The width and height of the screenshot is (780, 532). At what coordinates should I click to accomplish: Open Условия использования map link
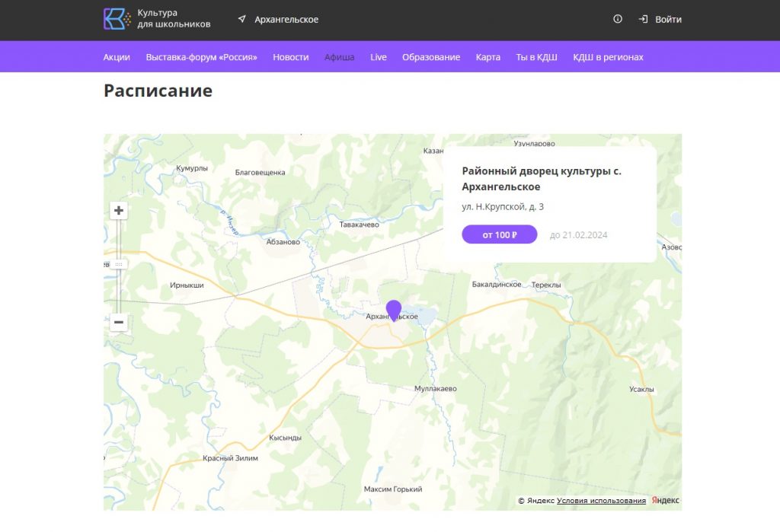[x=601, y=501]
